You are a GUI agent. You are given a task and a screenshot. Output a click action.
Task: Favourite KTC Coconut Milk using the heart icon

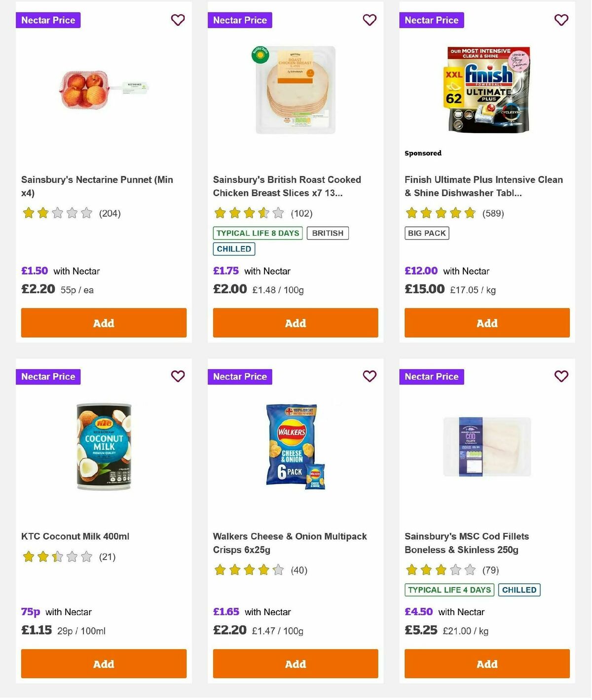click(178, 376)
